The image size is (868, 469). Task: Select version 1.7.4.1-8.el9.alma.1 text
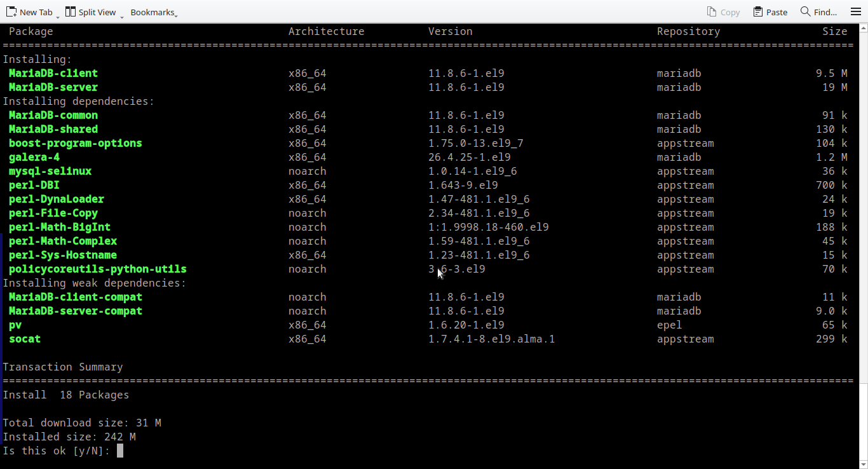492,339
